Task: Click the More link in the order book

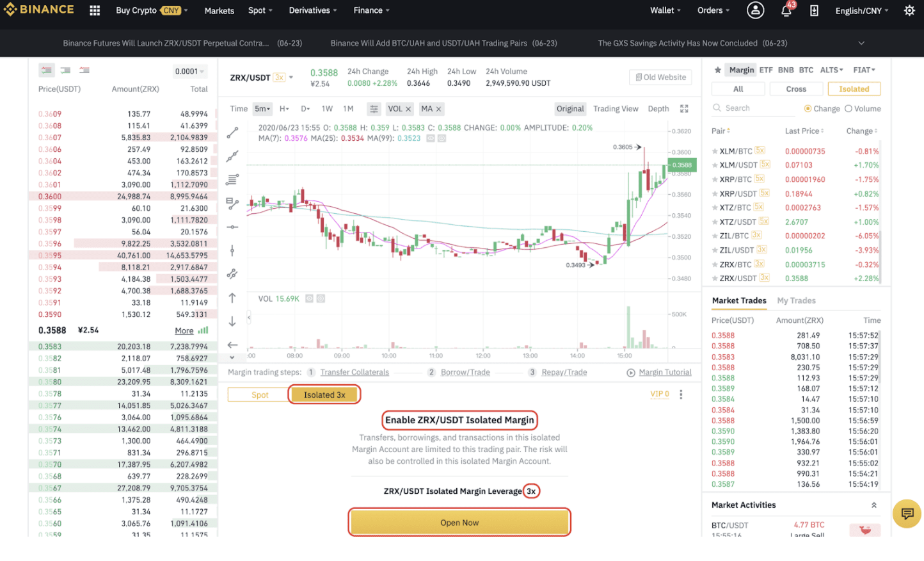Action: (184, 330)
